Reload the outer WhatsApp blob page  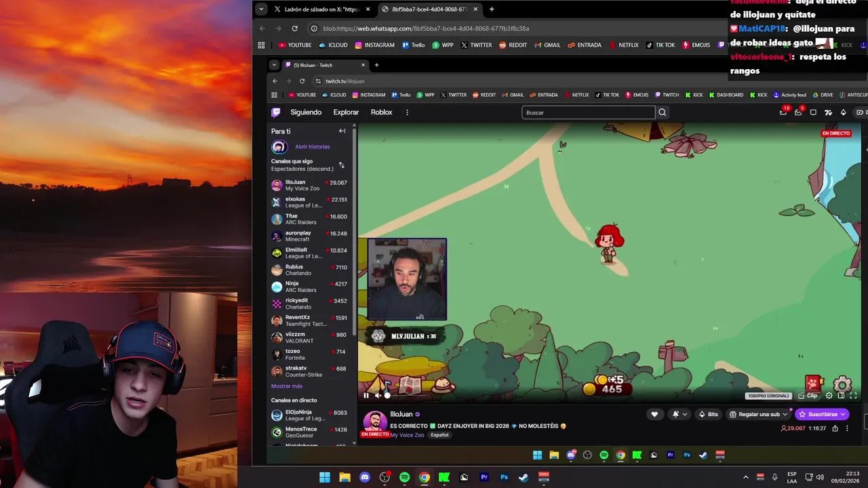click(294, 28)
